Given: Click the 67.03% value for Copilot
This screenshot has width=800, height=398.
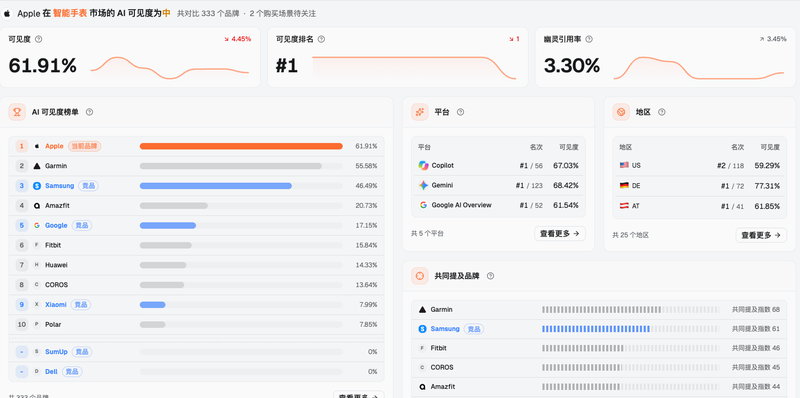Looking at the screenshot, I should coord(566,165).
